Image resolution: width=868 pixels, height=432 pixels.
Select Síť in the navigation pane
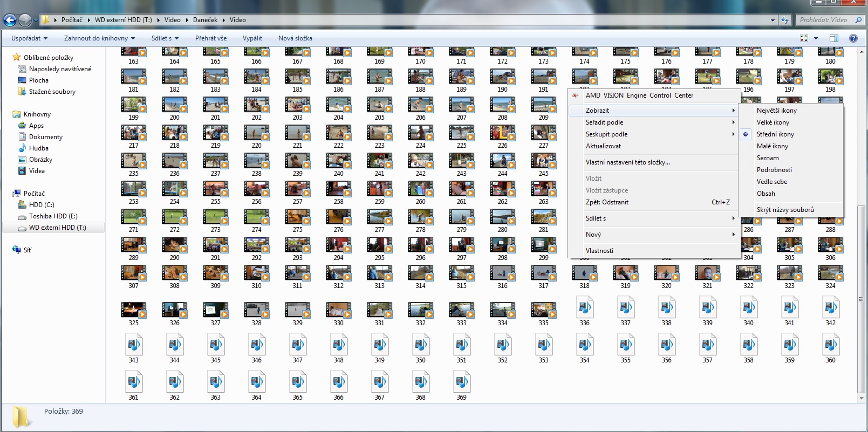(27, 250)
